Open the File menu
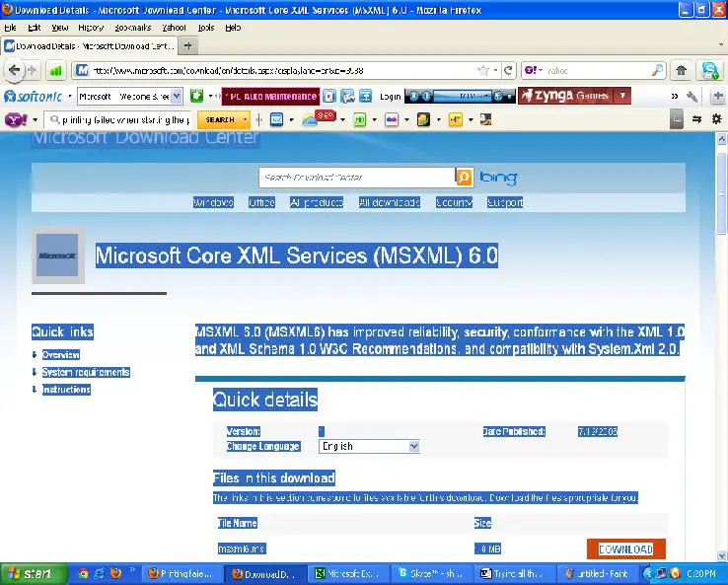The width and height of the screenshot is (728, 585). [x=10, y=28]
